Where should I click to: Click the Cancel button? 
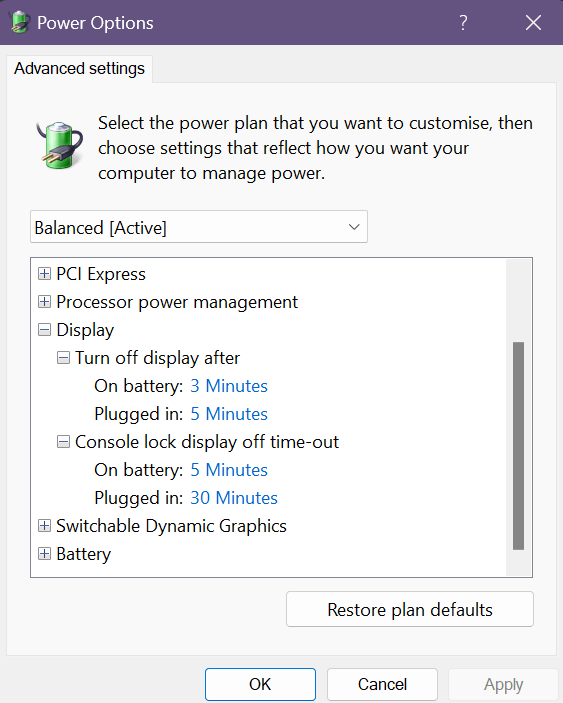(x=382, y=684)
